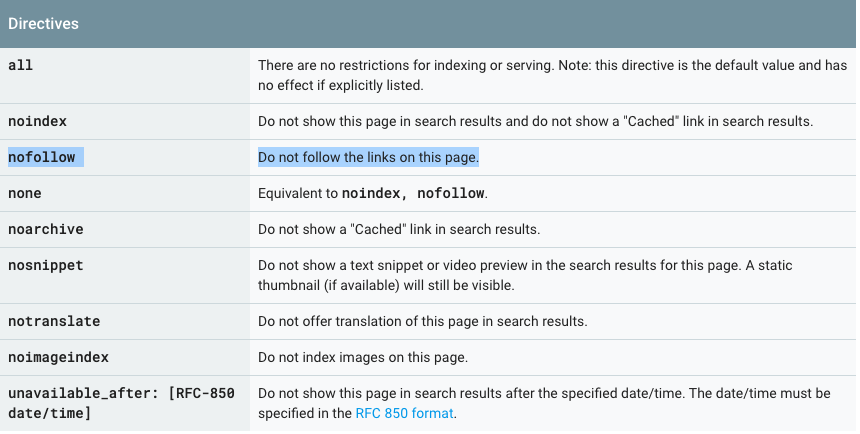Click the bold 'noindex, nofollow' code text
This screenshot has width=860, height=434.
point(413,193)
